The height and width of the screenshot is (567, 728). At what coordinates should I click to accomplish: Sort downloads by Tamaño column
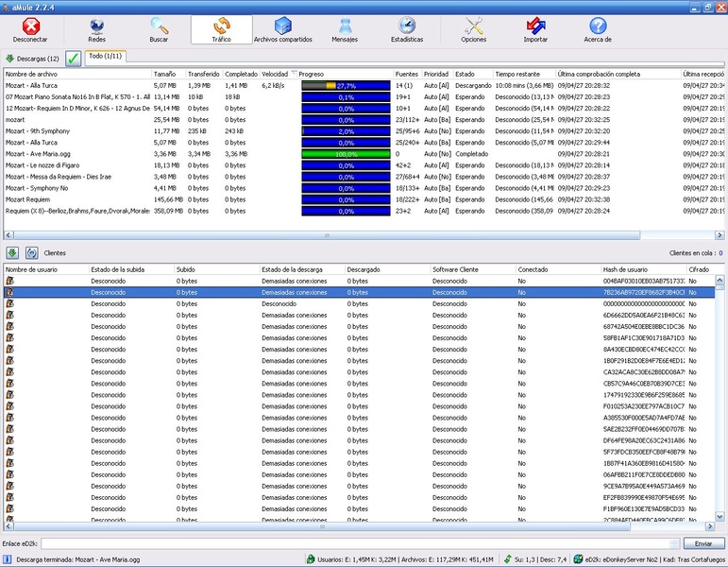click(x=168, y=74)
